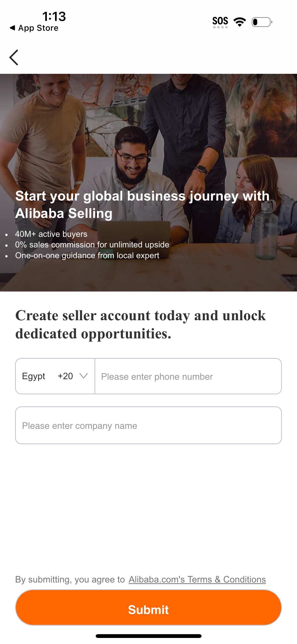Change the +20 dialing code
The image size is (297, 644).
tap(65, 376)
